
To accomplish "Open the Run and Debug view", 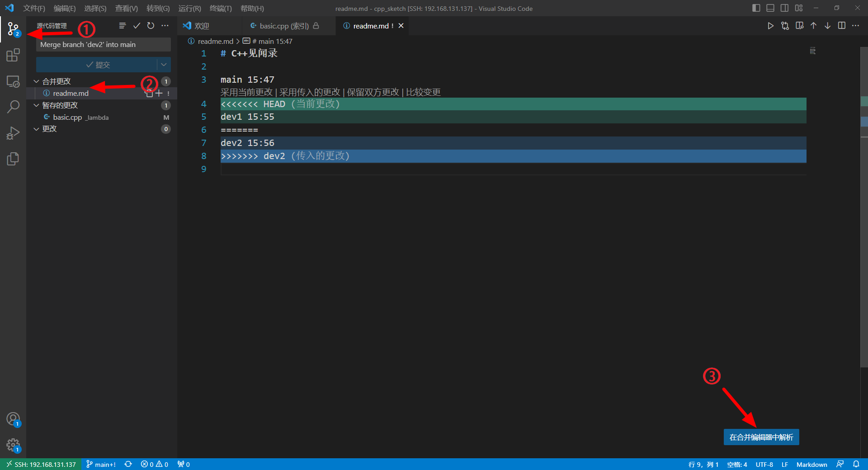I will [13, 133].
